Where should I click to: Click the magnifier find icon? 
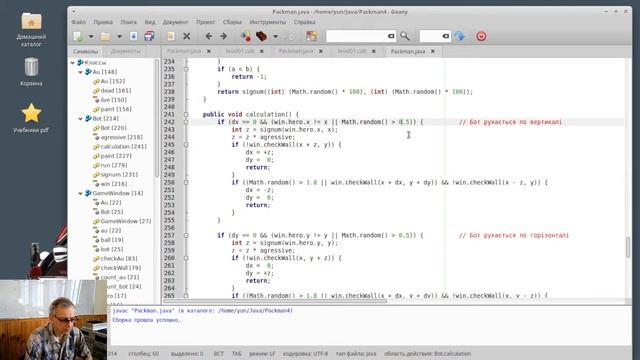404,36
